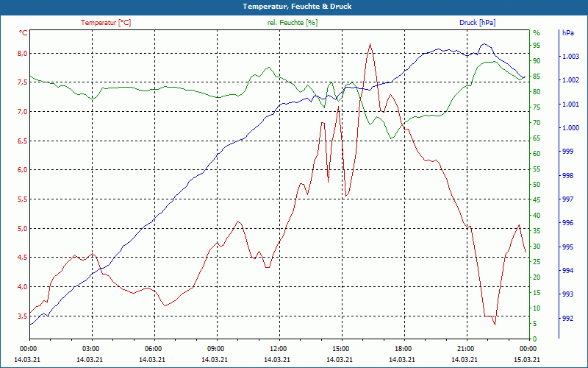Click the '1.001' pressure axis value
The width and height of the screenshot is (588, 368).
[571, 105]
